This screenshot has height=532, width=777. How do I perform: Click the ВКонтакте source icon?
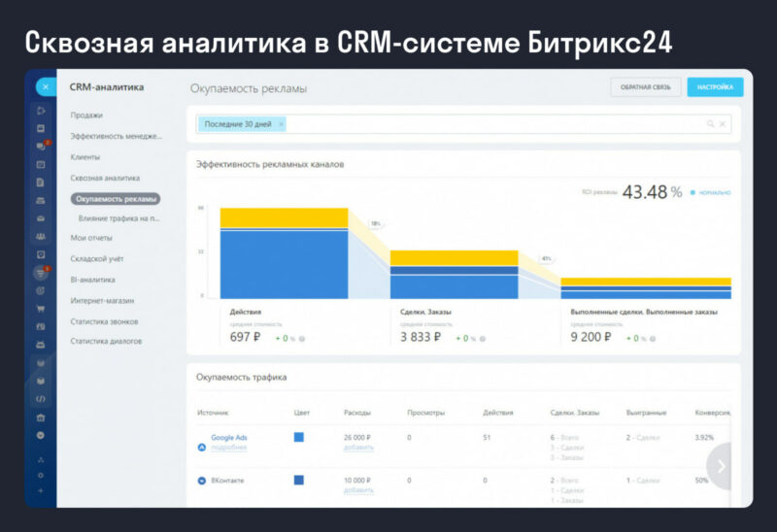[x=202, y=481]
